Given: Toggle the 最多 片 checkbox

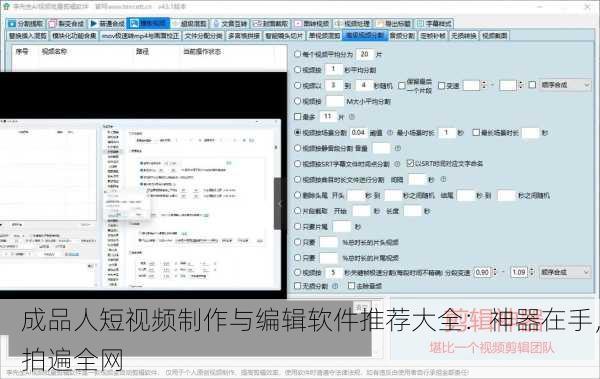Looking at the screenshot, I should (x=297, y=116).
